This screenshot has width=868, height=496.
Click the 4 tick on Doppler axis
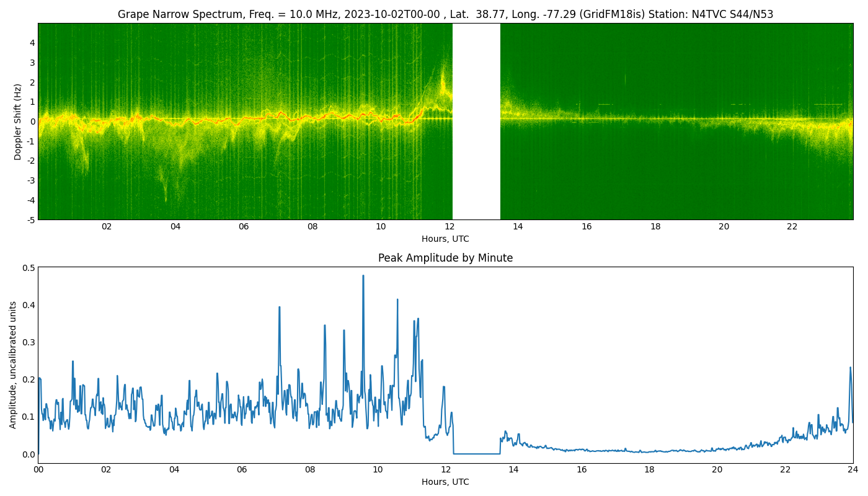tap(32, 43)
